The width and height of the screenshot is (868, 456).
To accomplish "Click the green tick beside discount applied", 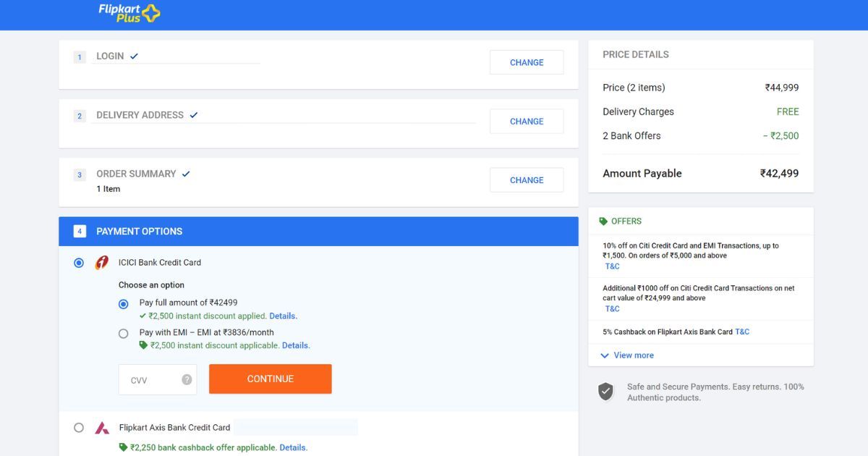I will tap(142, 316).
